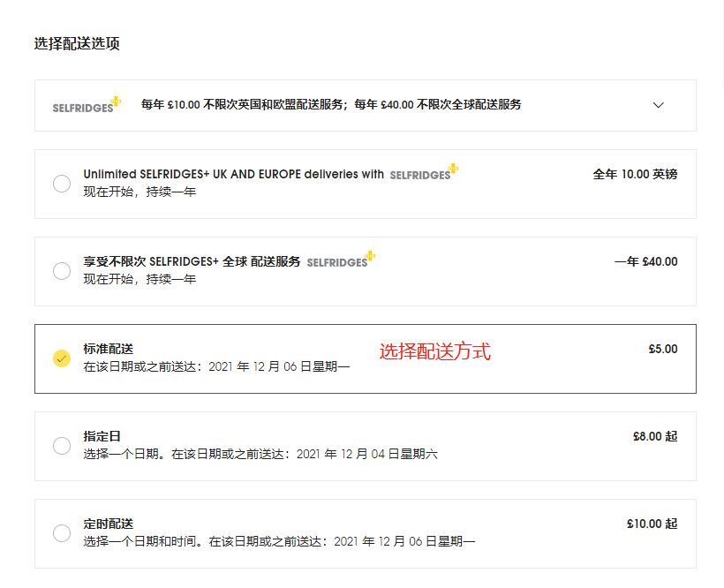724x588 pixels.
Task: Click the SELFRIDGES+ logo beside 全球 配送服务
Action: (341, 260)
